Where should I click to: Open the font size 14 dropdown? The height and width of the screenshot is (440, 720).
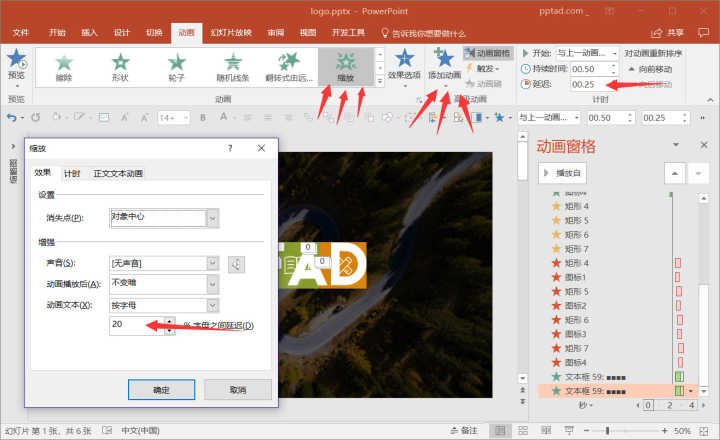pyautogui.click(x=186, y=118)
